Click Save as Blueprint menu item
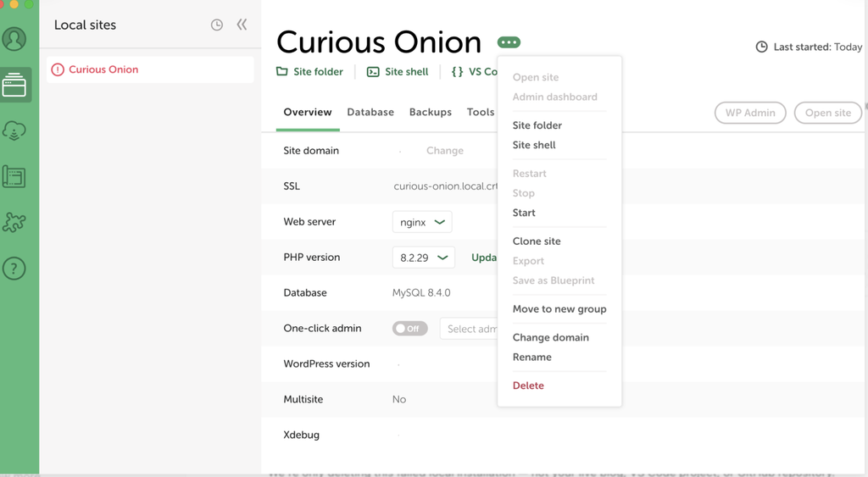The width and height of the screenshot is (868, 477). point(554,280)
